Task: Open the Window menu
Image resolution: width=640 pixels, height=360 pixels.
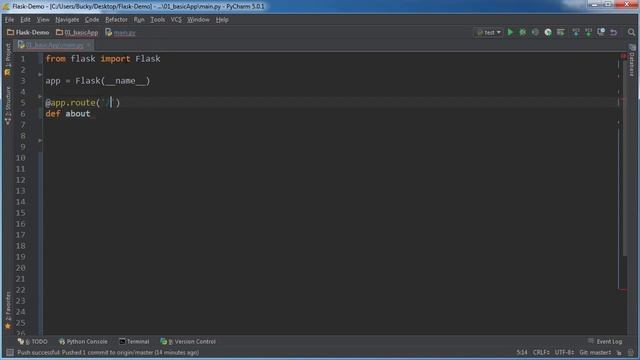Action: coord(198,20)
